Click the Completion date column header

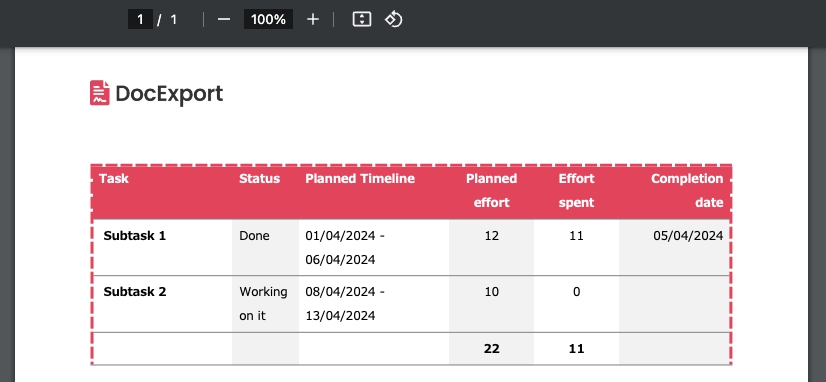pyautogui.click(x=687, y=190)
